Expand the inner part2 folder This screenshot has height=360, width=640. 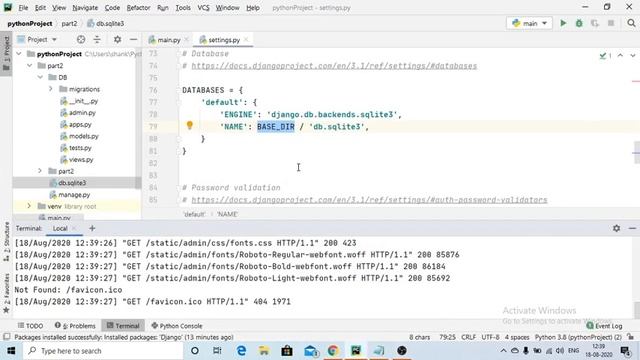[x=40, y=171]
